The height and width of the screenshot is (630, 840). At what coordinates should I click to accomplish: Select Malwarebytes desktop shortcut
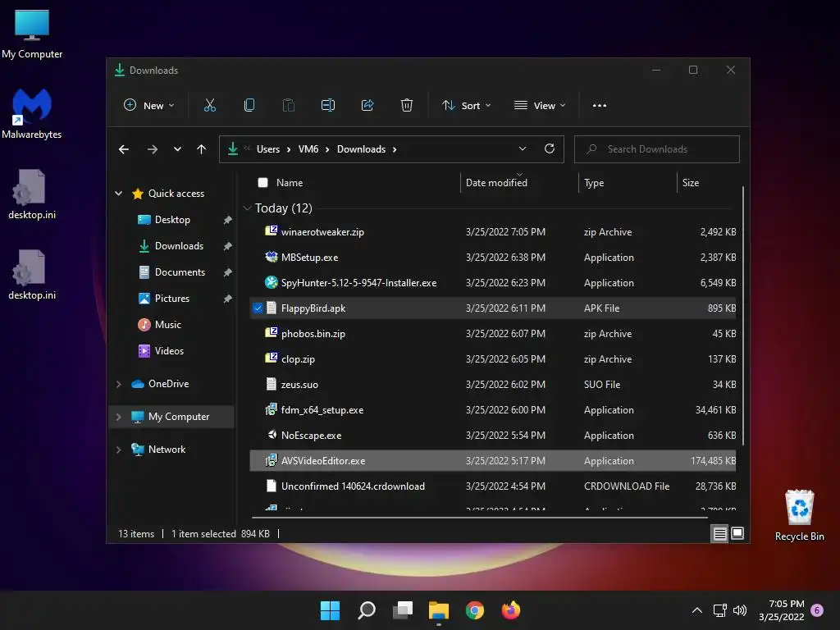[x=32, y=113]
